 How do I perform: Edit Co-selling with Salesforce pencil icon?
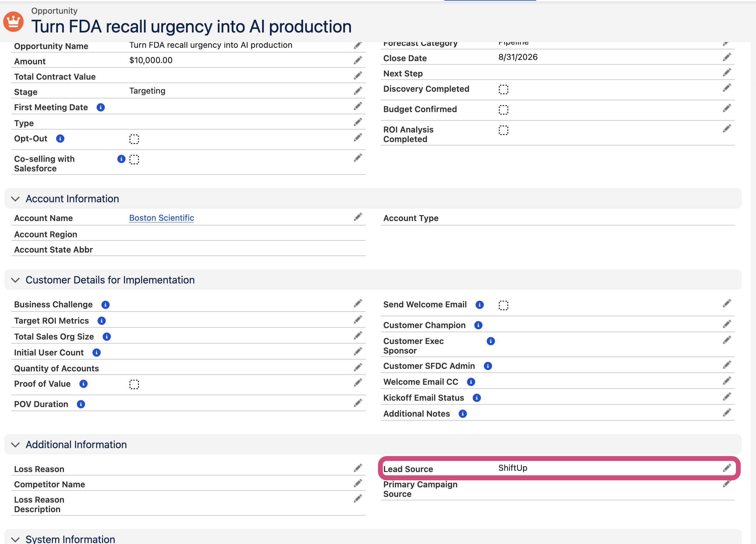pos(358,158)
